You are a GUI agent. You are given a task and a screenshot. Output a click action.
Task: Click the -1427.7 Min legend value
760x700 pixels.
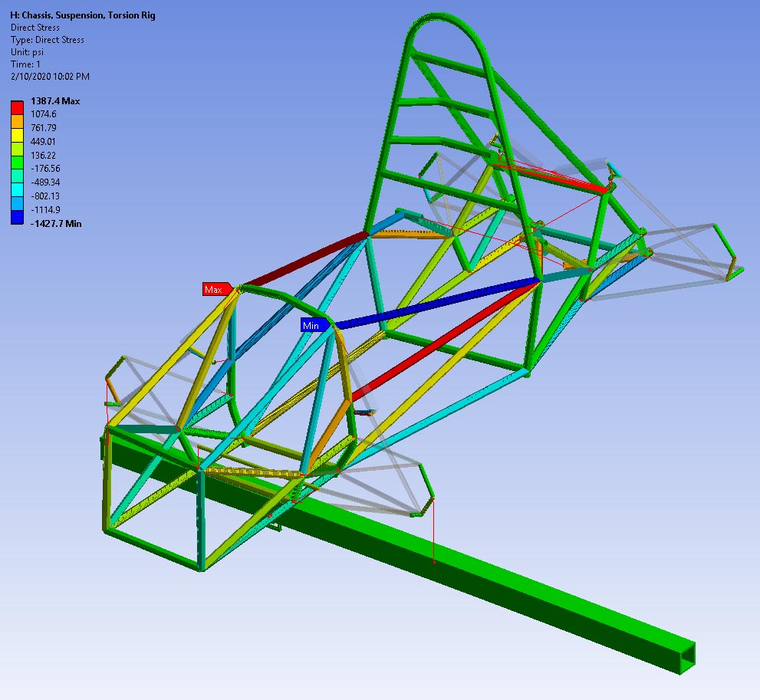[x=56, y=223]
